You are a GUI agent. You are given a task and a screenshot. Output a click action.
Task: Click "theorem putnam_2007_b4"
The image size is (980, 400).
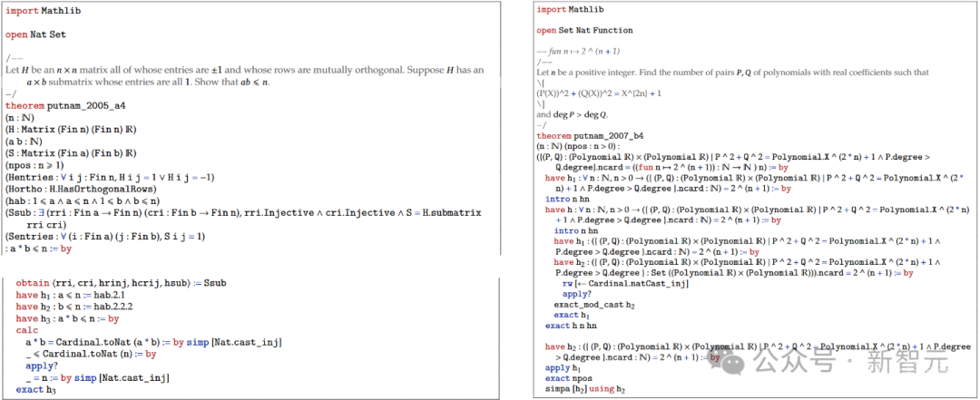point(590,135)
